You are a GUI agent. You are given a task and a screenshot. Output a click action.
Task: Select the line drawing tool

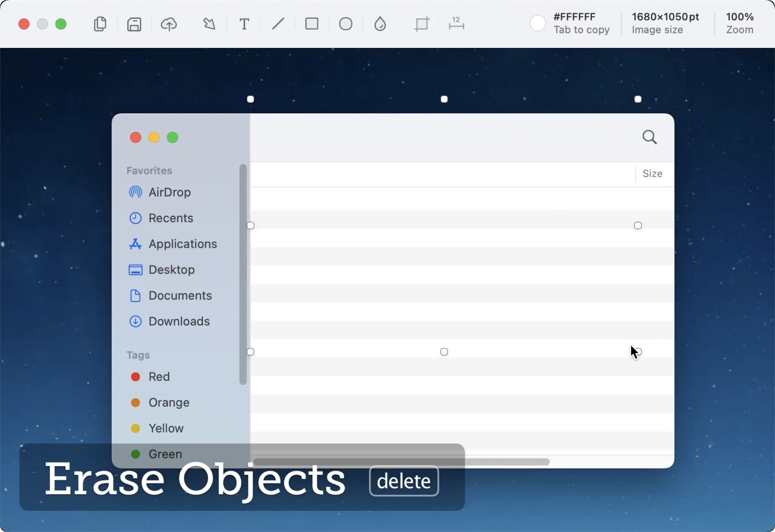[278, 24]
